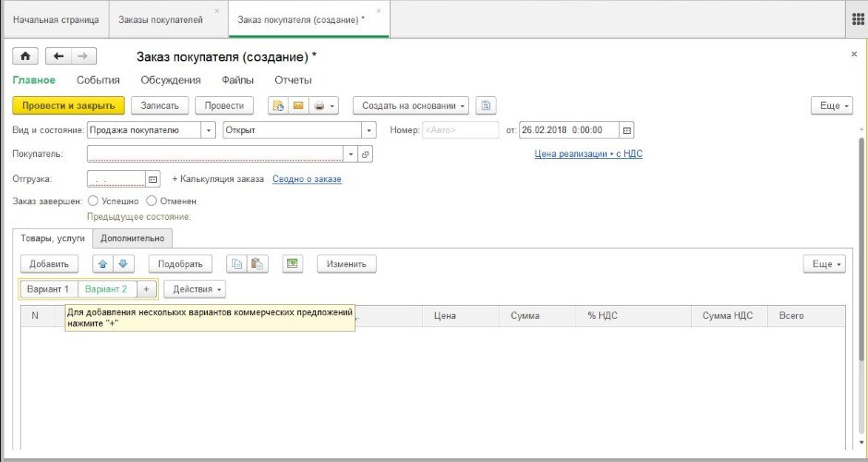Click the apps grid icon
This screenshot has width=868, height=462.
[855, 19]
